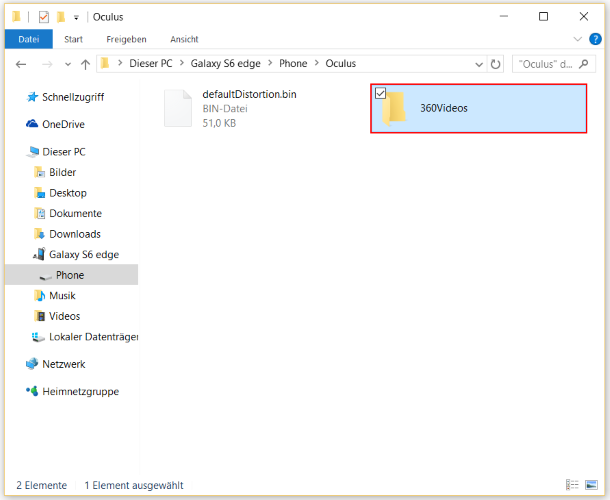The width and height of the screenshot is (610, 500).
Task: Click the folder icon in the title bar
Action: 16,17
